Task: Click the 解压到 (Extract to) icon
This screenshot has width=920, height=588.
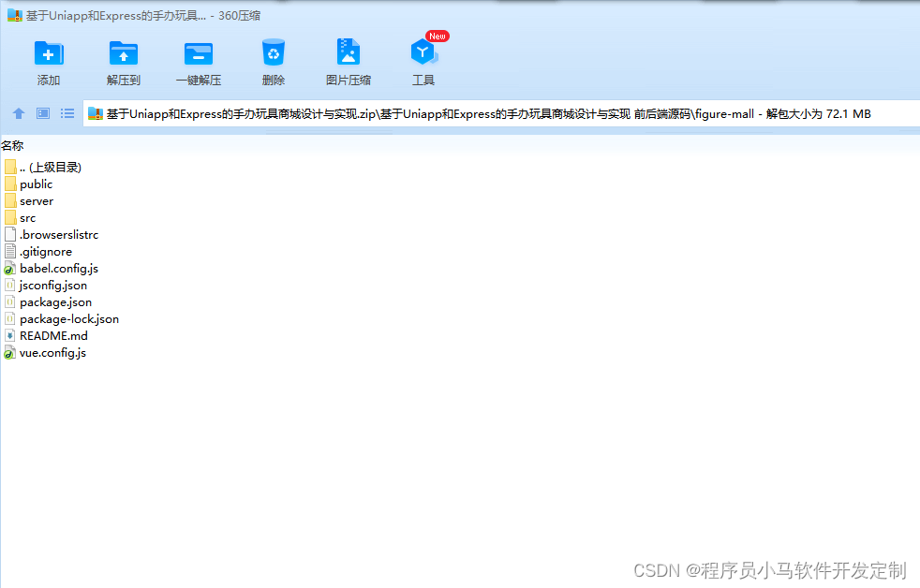Action: click(124, 53)
